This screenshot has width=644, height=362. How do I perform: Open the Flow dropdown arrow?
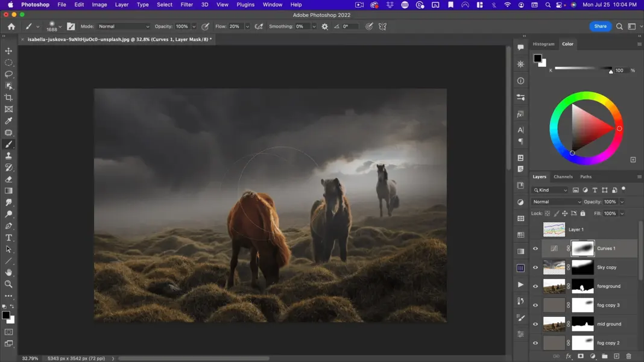pos(247,27)
